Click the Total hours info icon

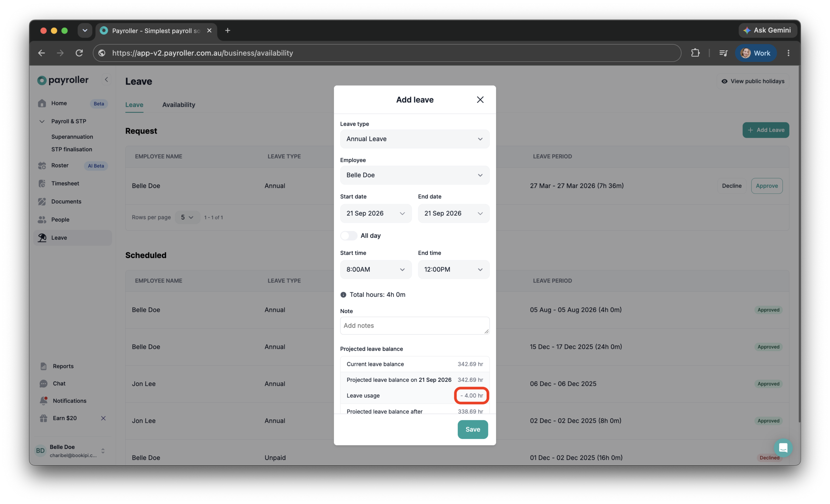(x=343, y=295)
